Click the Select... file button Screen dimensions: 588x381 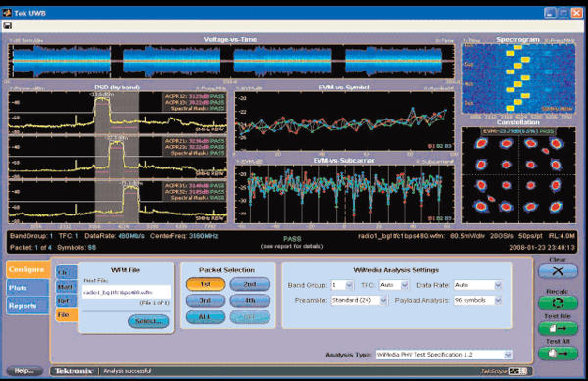pos(149,321)
